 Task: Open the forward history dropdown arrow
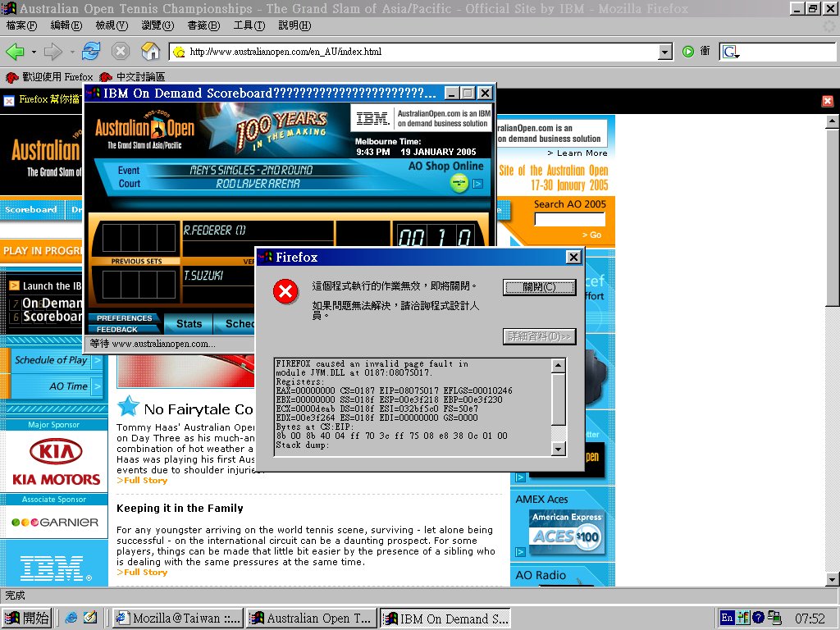click(72, 52)
